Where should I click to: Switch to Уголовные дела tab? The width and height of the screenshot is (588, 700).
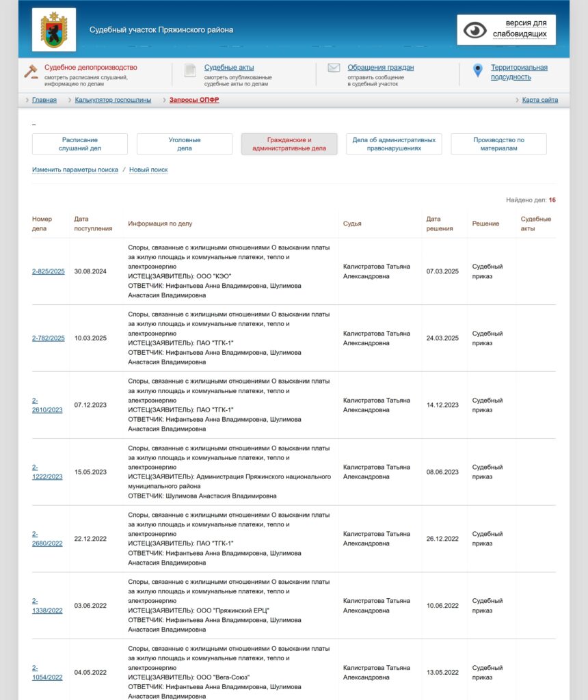coord(185,144)
